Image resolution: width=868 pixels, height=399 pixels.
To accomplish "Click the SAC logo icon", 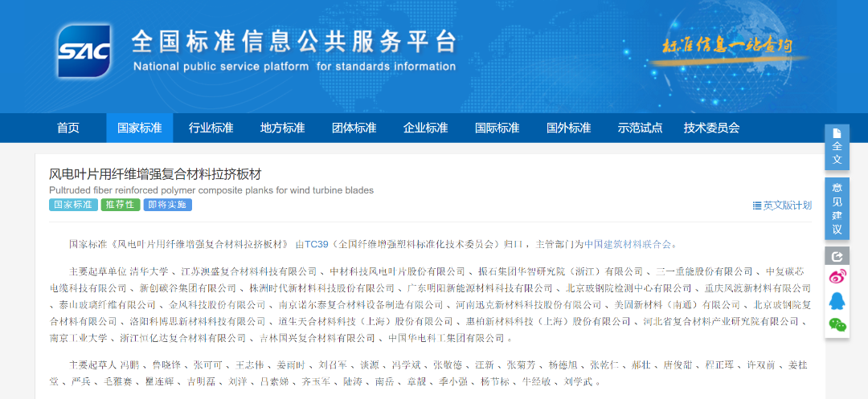I will pos(84,51).
